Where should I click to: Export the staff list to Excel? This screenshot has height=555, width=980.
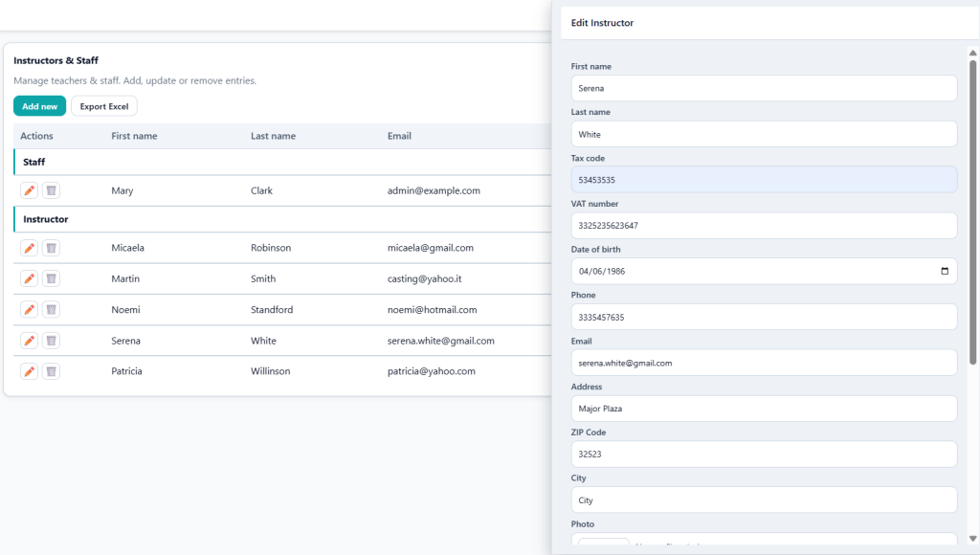click(x=103, y=106)
